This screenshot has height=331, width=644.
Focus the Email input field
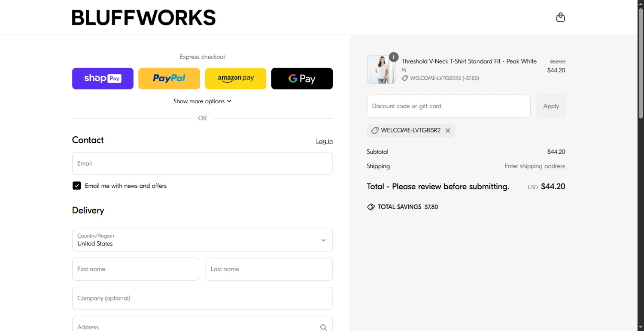click(x=202, y=163)
